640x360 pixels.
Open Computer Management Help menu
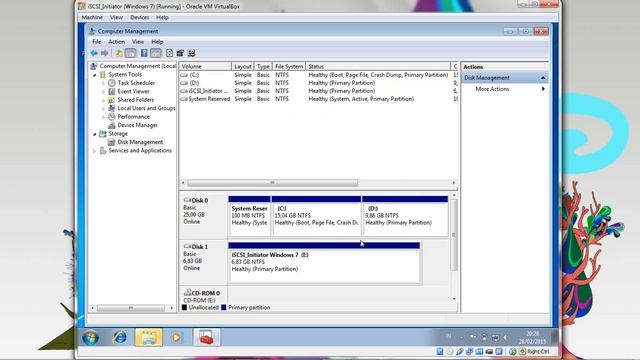coord(157,42)
